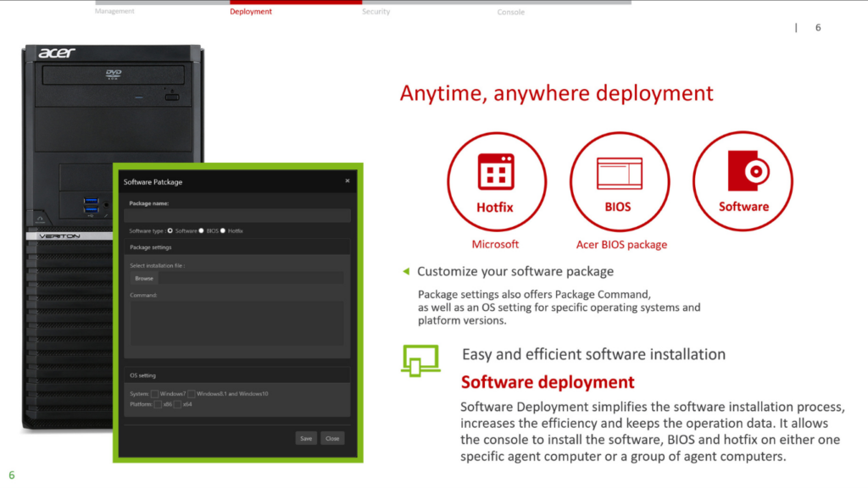Image resolution: width=868 pixels, height=488 pixels.
Task: Switch to the Deployment tab
Action: 251,12
